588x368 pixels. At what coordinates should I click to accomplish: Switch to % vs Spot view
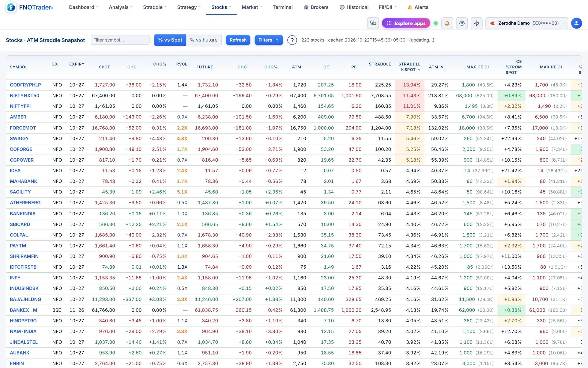coord(170,40)
